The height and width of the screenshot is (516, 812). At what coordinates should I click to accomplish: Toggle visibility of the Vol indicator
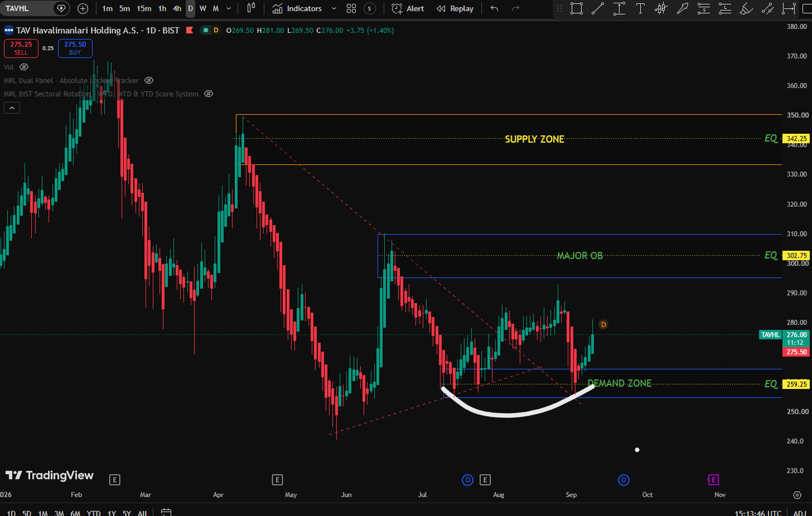24,67
